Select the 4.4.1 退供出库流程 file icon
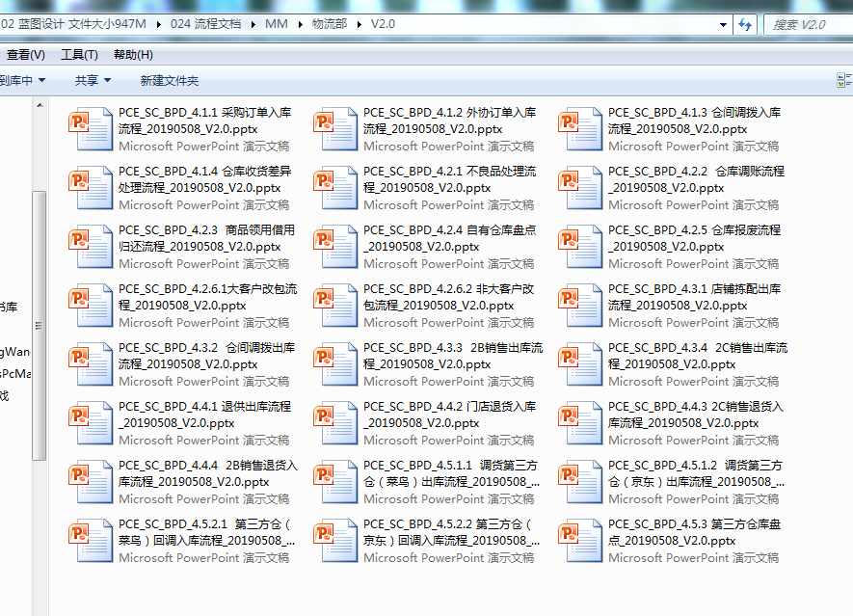 (x=92, y=423)
